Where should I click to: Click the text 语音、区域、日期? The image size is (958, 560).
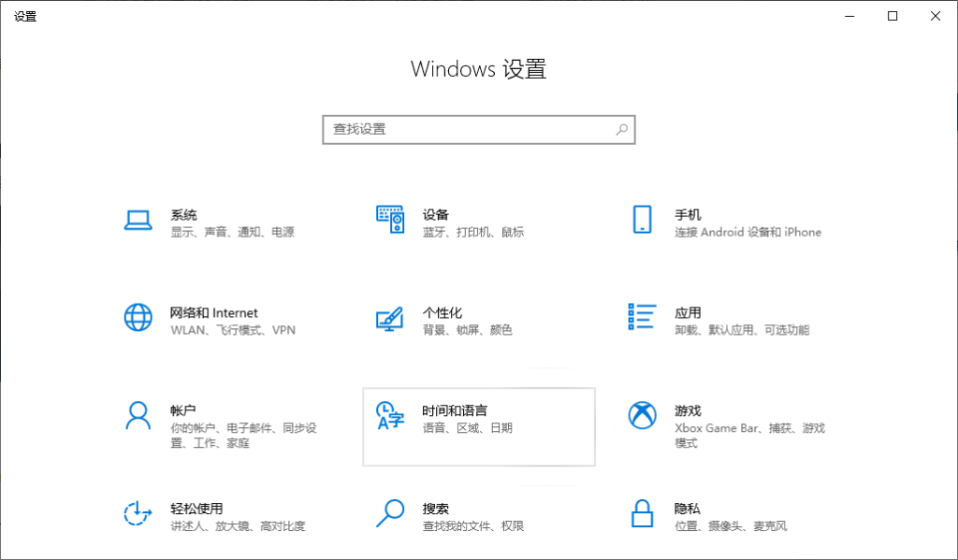468,428
